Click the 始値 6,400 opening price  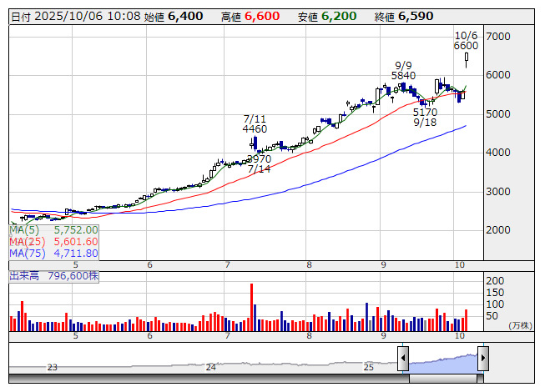[x=174, y=17]
